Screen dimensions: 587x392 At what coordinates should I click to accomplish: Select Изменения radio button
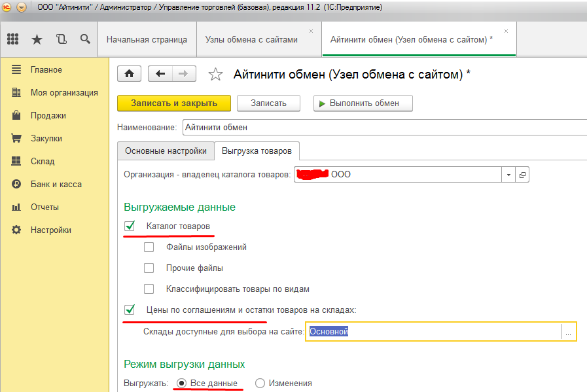pyautogui.click(x=260, y=383)
